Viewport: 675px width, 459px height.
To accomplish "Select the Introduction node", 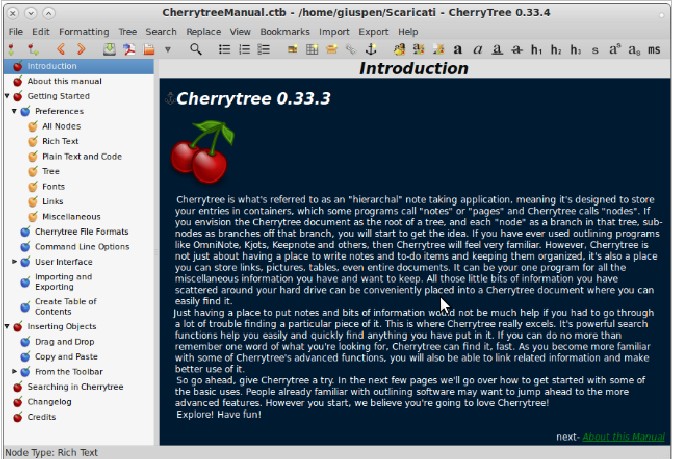I will coord(79,66).
